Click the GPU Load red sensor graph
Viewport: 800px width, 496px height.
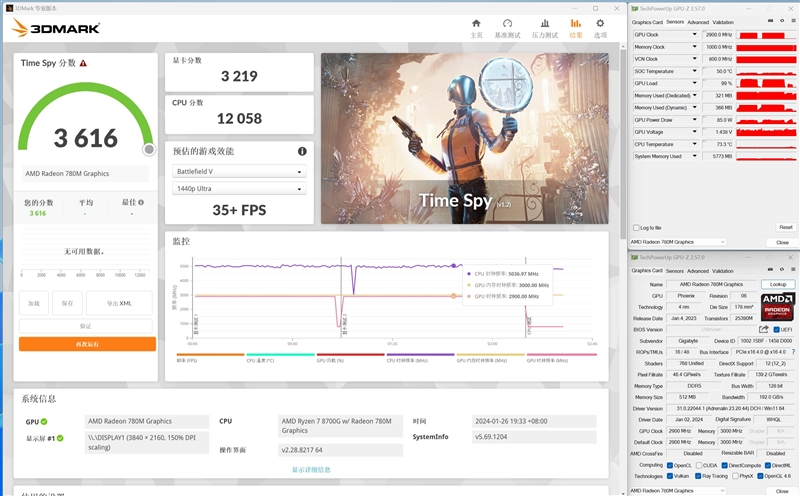click(x=766, y=83)
